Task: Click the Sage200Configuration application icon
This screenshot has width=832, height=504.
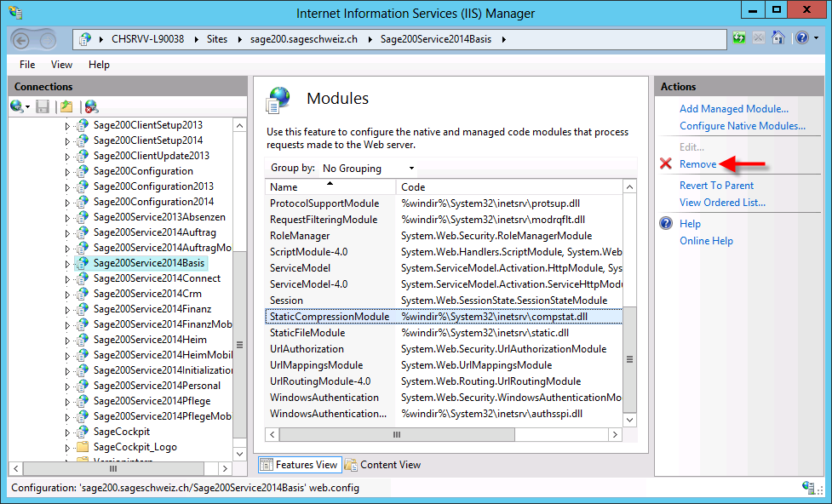Action: point(83,171)
